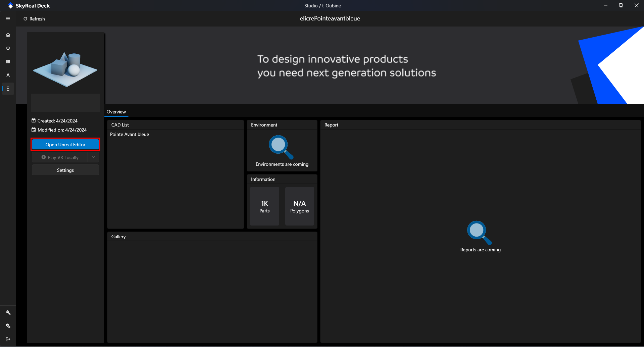
Task: Switch to the Overview tab
Action: [116, 112]
